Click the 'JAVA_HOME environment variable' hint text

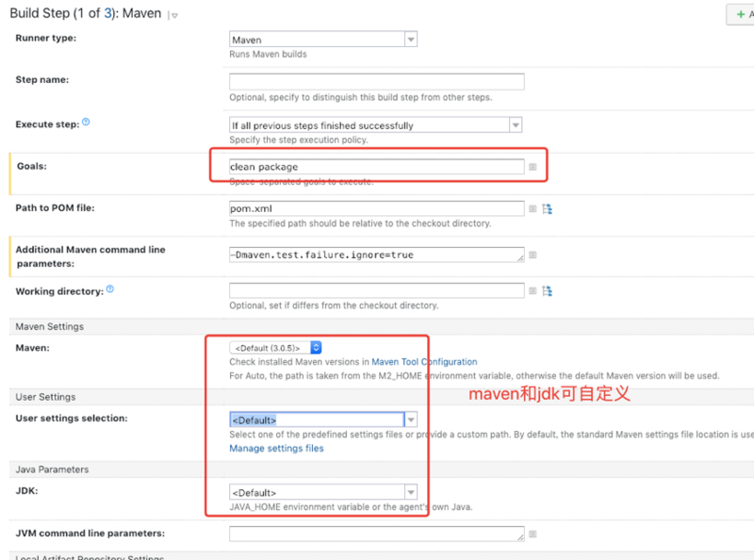pos(351,507)
